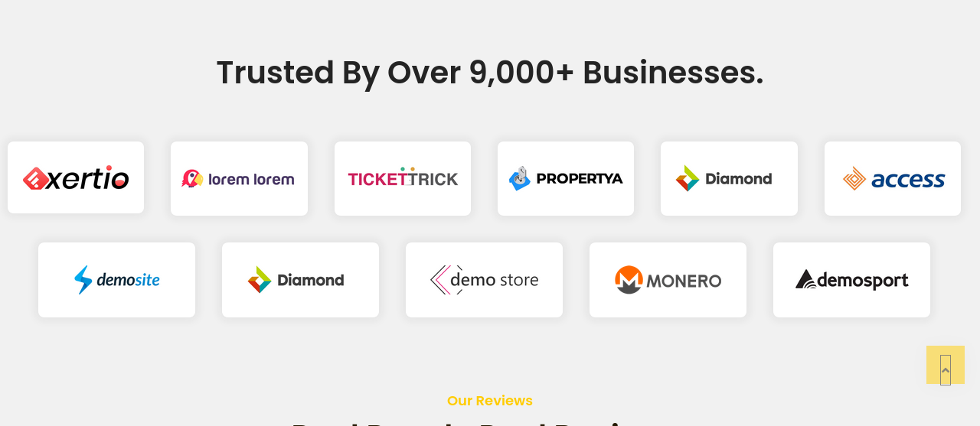Click the Diamond emblem next to Propertya card
The width and height of the screenshot is (980, 426).
(x=687, y=178)
